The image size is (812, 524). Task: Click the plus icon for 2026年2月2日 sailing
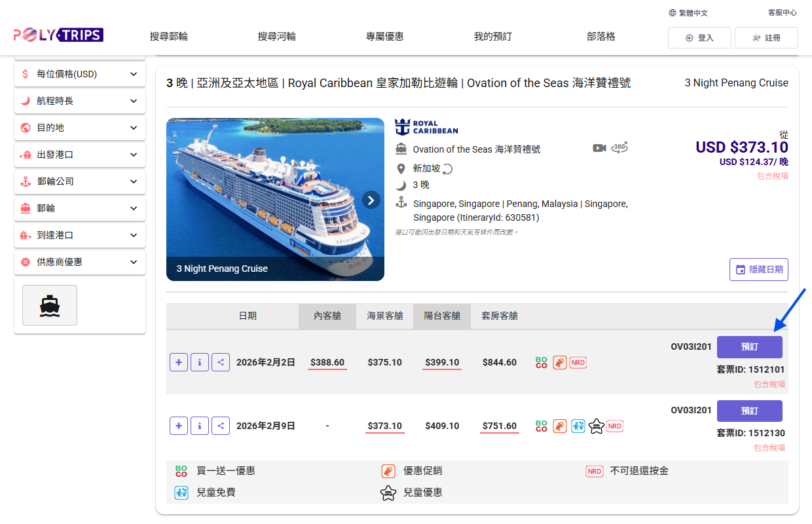(x=179, y=362)
